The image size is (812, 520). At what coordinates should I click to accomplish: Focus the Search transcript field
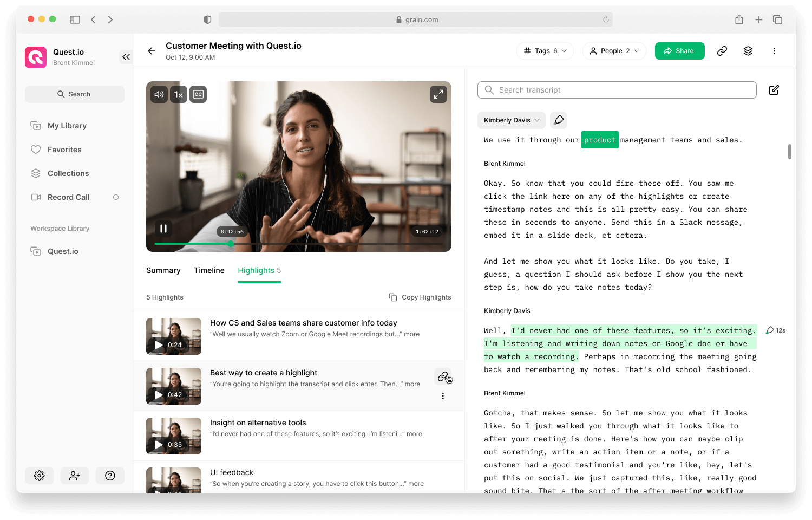[617, 90]
